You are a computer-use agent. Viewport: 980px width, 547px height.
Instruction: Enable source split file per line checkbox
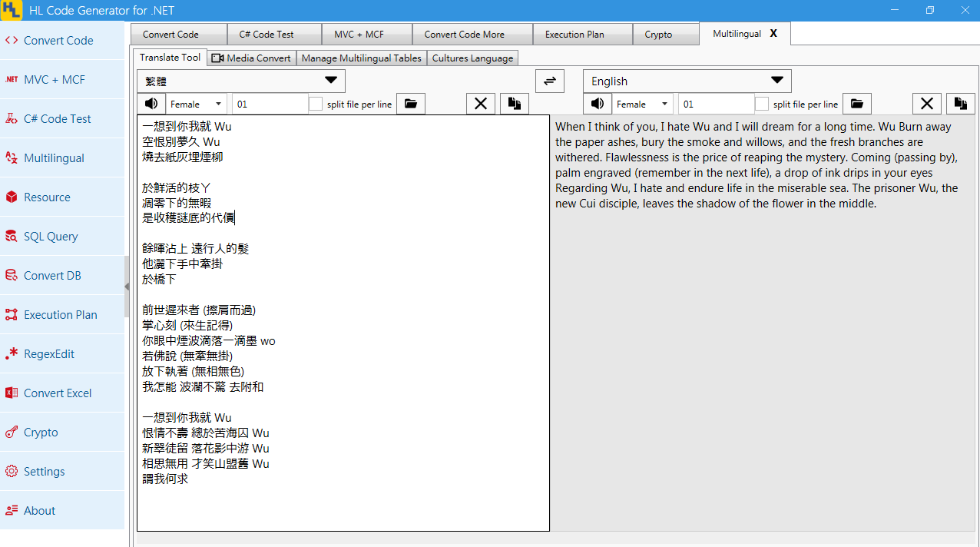(316, 104)
